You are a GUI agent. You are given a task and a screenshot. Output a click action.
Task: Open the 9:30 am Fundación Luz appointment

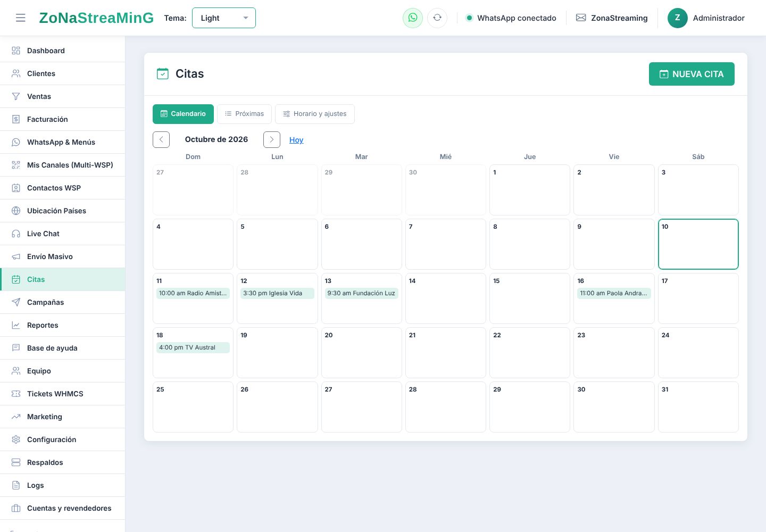(362, 293)
